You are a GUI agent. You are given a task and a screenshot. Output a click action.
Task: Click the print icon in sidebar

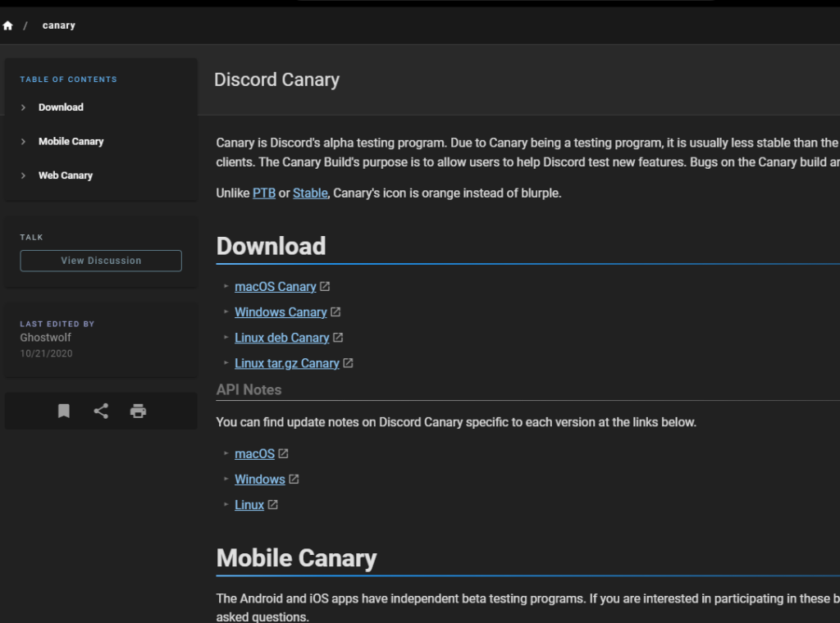pyautogui.click(x=138, y=412)
